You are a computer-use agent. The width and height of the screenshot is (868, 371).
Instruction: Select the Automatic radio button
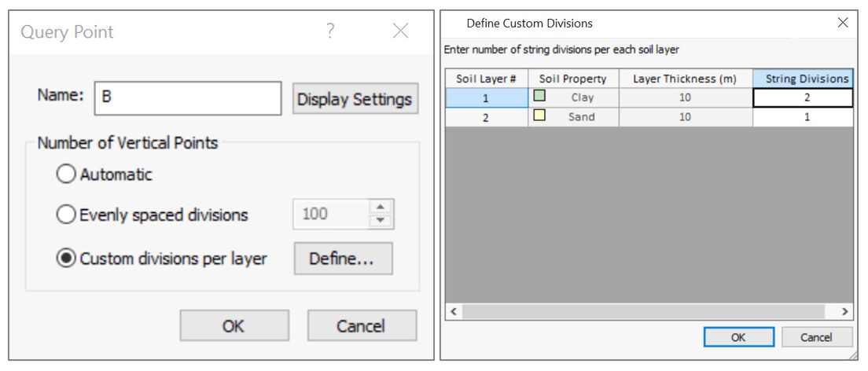[x=66, y=174]
